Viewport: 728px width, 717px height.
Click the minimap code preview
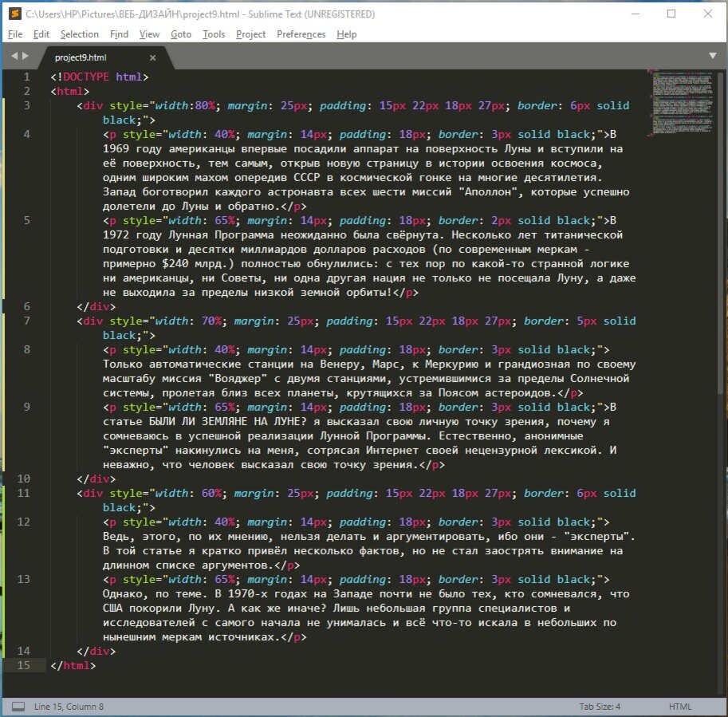(x=682, y=102)
